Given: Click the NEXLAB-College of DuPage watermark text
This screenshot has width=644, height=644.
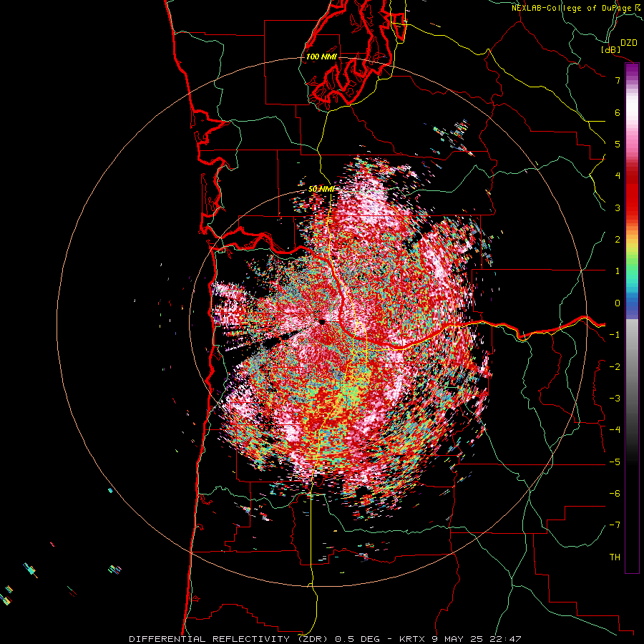Looking at the screenshot, I should pos(575,8).
